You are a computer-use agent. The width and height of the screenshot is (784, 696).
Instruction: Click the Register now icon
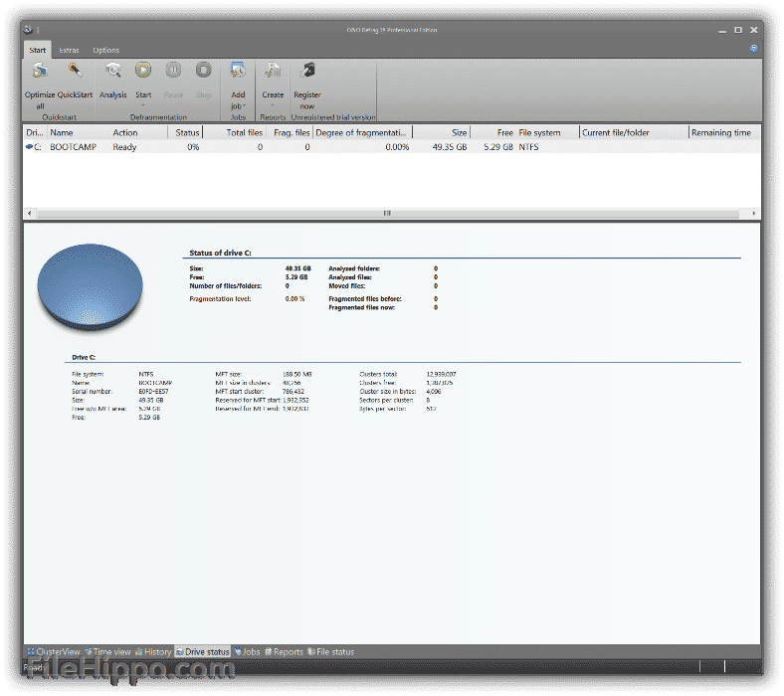[x=307, y=72]
